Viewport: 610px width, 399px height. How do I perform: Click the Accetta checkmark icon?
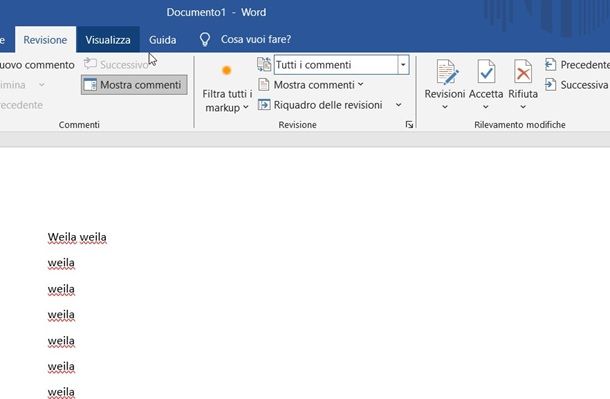(x=486, y=72)
